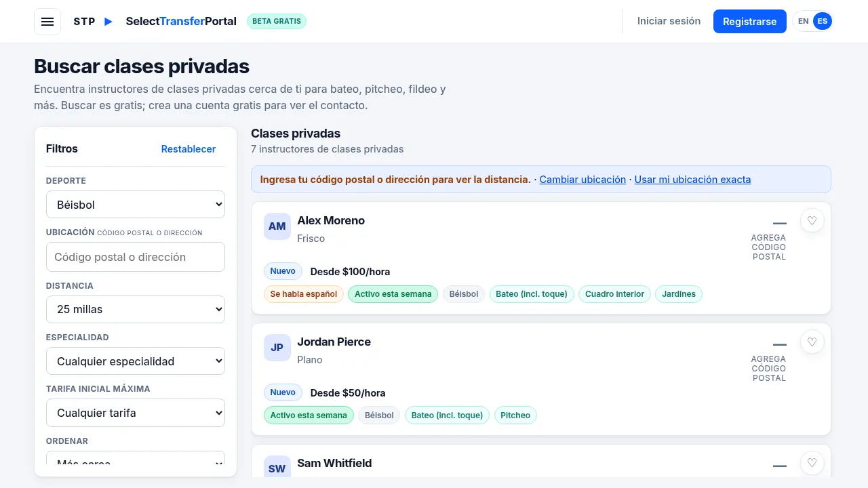
Task: Click Desde $100/hora price text
Action: [350, 272]
